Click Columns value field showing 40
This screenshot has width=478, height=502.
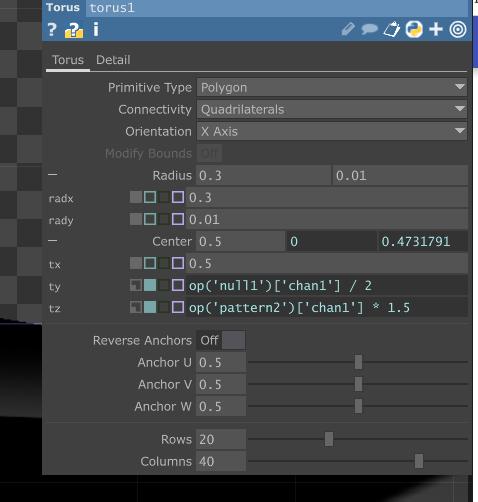[221, 461]
